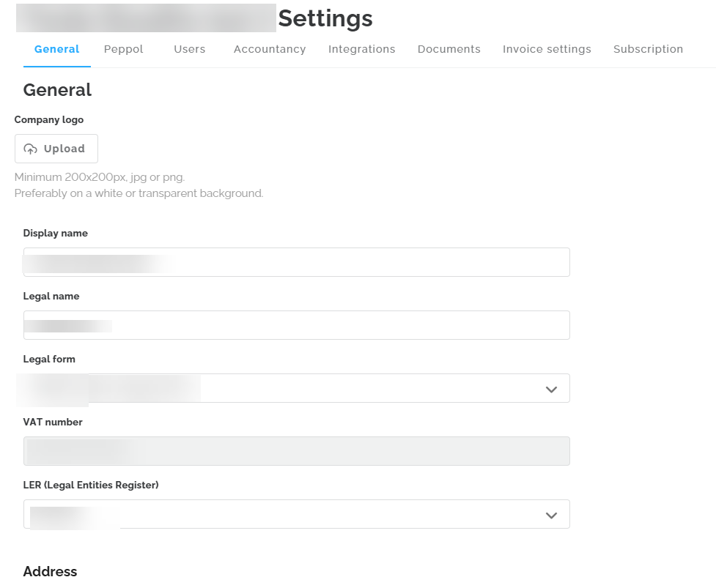Select the Accountancy tab
The height and width of the screenshot is (588, 716).
pyautogui.click(x=269, y=49)
